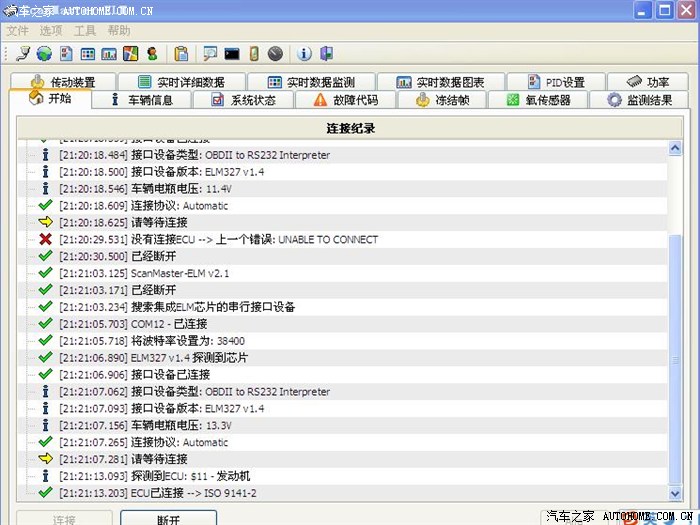Open the 工具 menu
This screenshot has width=700, height=525.
[85, 31]
